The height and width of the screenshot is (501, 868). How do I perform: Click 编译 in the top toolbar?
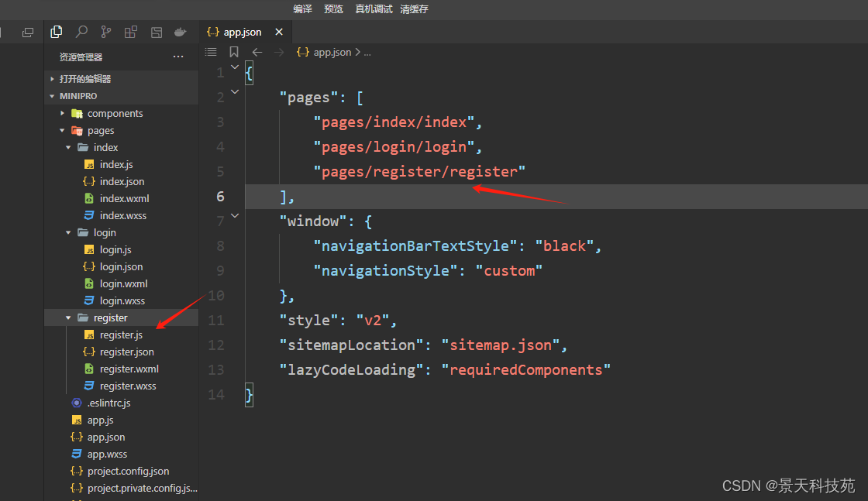(303, 9)
